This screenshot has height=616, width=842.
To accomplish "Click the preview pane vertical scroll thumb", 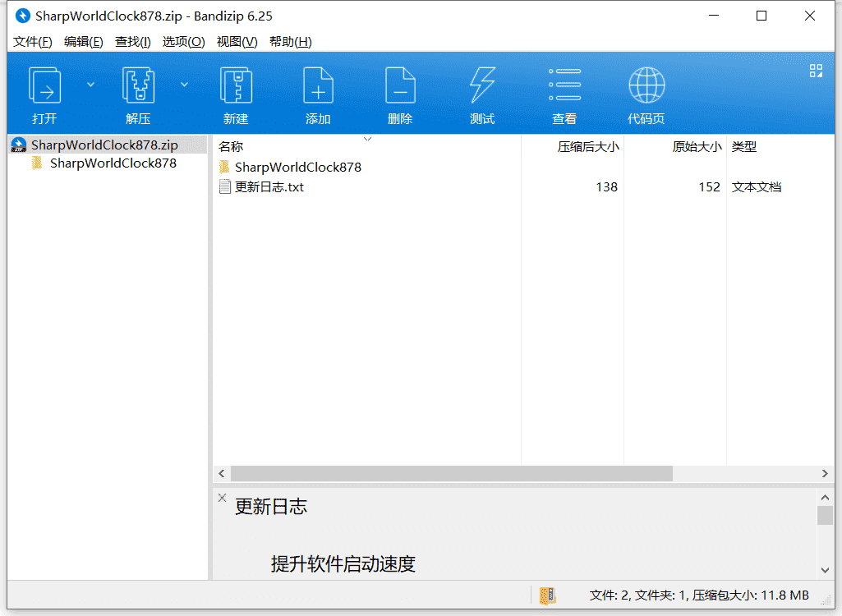I will pos(825,516).
